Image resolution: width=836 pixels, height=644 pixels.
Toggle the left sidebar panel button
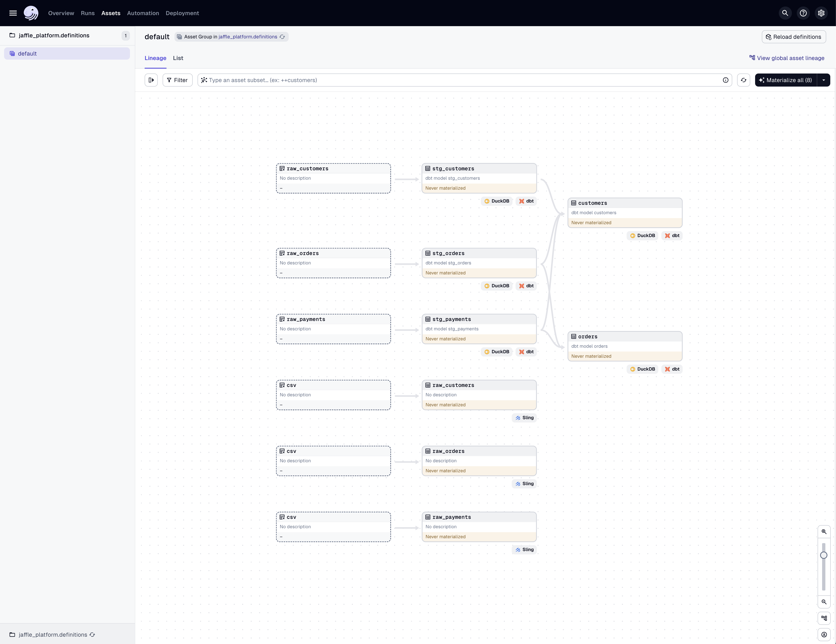[151, 80]
